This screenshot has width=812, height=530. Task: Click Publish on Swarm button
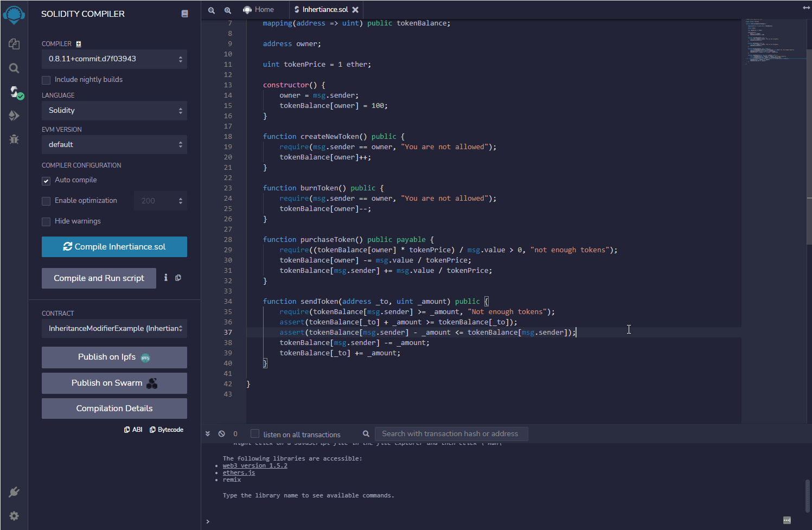pyautogui.click(x=114, y=383)
